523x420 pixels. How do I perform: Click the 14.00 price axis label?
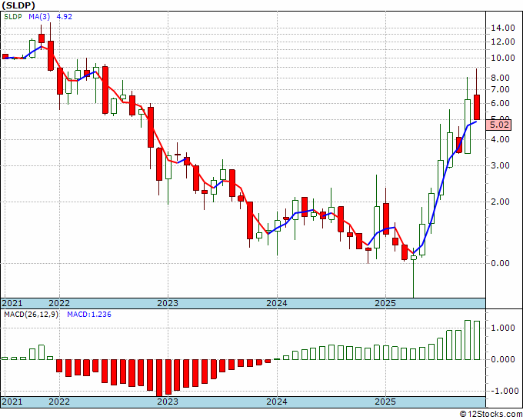[503, 28]
